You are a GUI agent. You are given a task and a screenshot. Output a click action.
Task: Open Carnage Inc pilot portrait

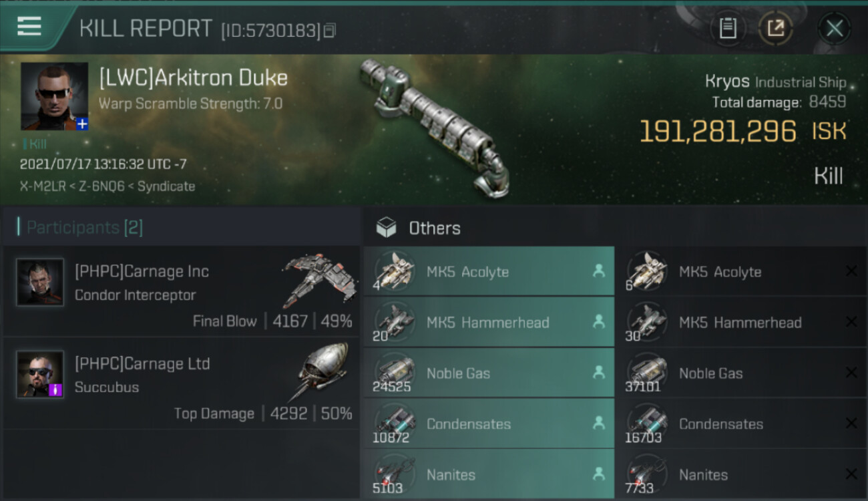coord(40,282)
